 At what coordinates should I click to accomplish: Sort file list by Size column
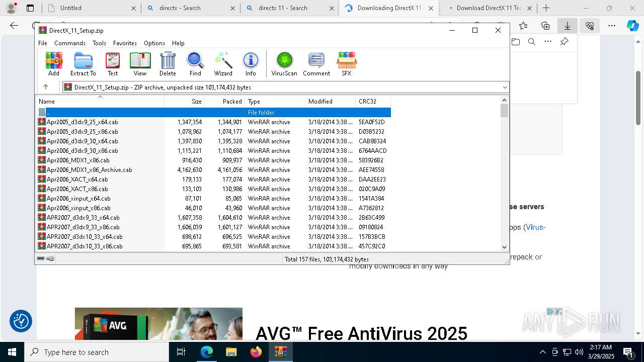tap(185, 102)
